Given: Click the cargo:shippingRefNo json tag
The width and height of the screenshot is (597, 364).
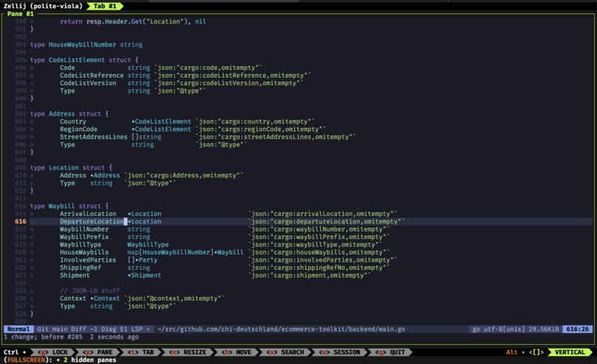Looking at the screenshot, I should pos(319,267).
